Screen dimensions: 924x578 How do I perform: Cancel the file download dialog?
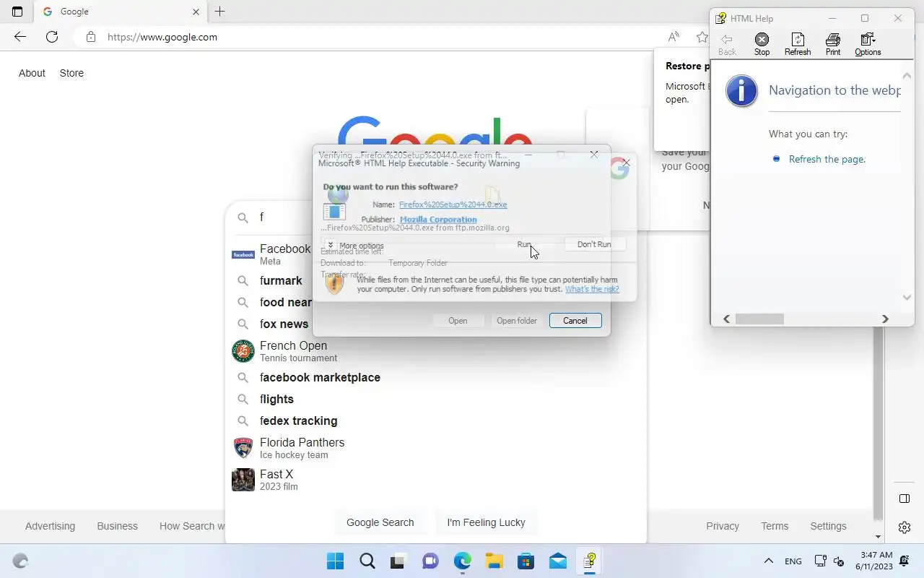pos(575,321)
